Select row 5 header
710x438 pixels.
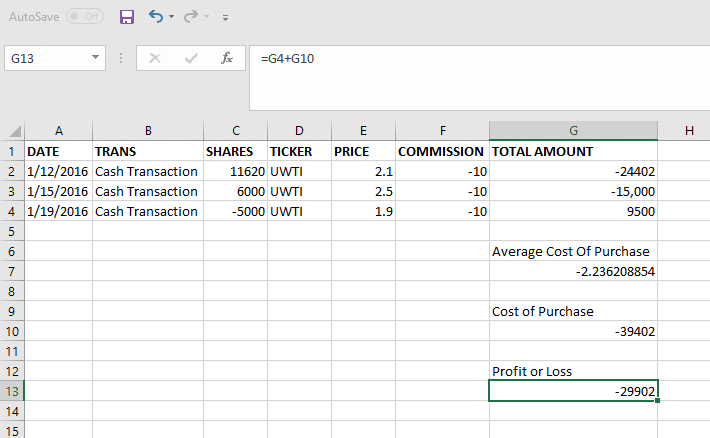(x=12, y=231)
